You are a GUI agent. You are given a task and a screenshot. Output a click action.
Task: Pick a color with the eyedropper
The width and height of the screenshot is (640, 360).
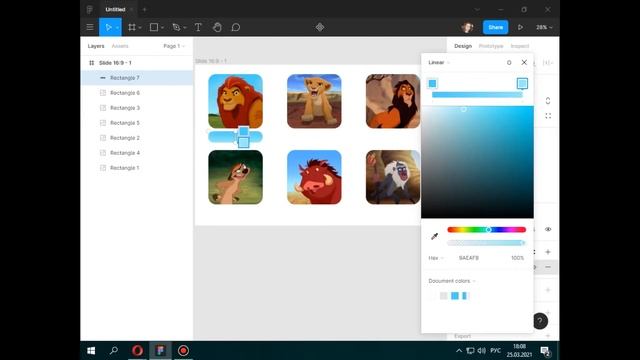(435, 236)
